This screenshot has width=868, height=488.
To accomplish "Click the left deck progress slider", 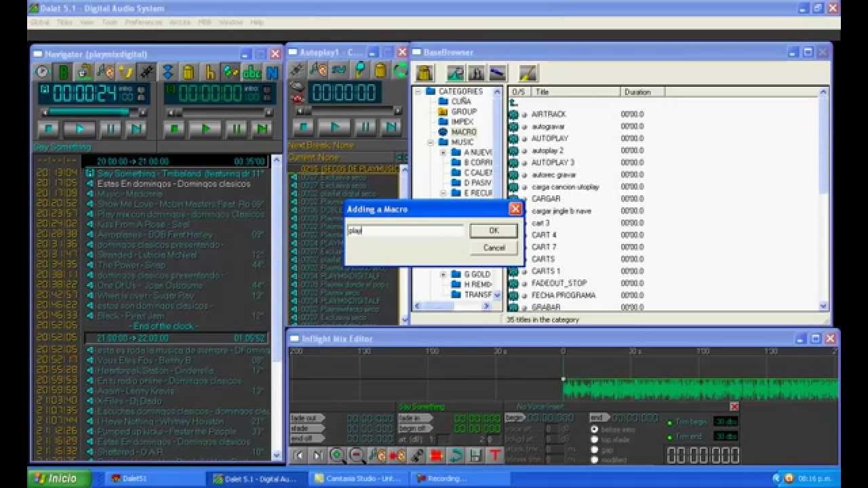I will (x=94, y=112).
